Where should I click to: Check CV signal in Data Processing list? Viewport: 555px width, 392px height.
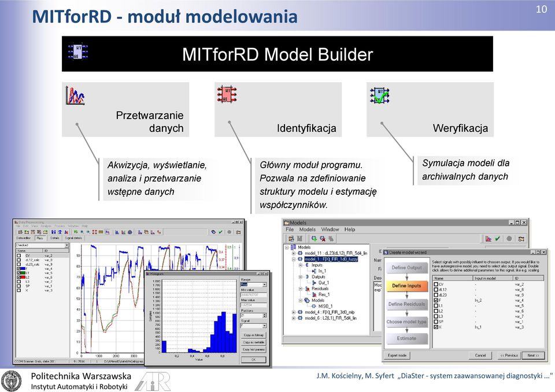pyautogui.click(x=19, y=256)
